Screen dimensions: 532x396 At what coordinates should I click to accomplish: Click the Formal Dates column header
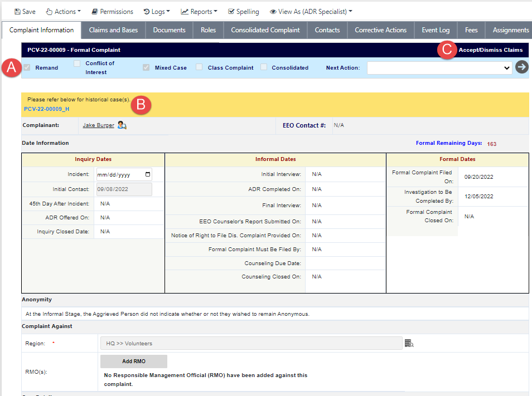pyautogui.click(x=457, y=159)
